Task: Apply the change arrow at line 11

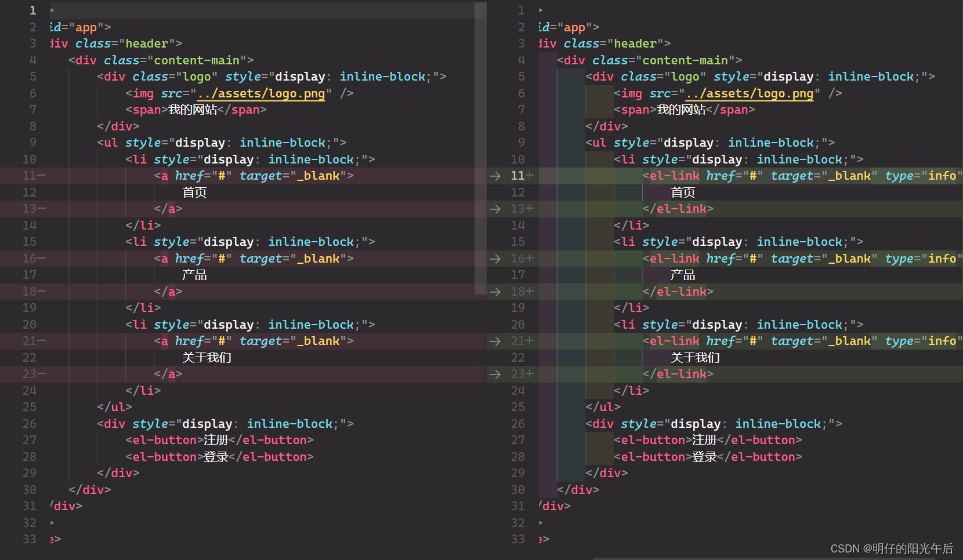Action: [495, 176]
